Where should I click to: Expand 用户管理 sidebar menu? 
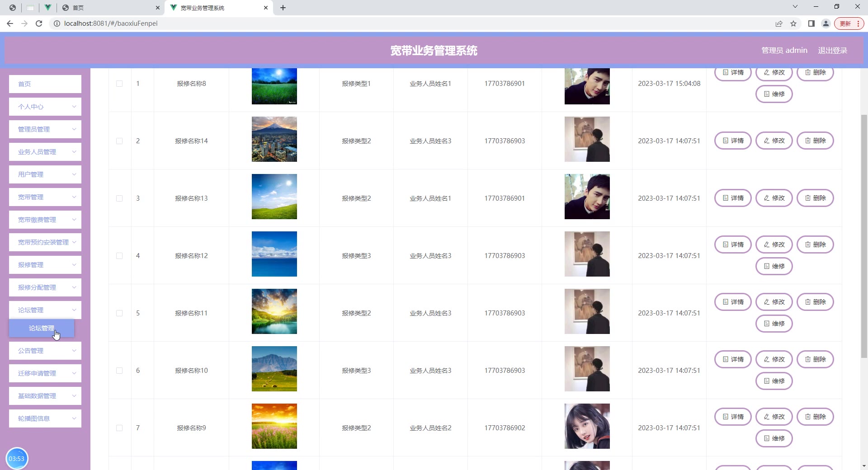pyautogui.click(x=45, y=174)
